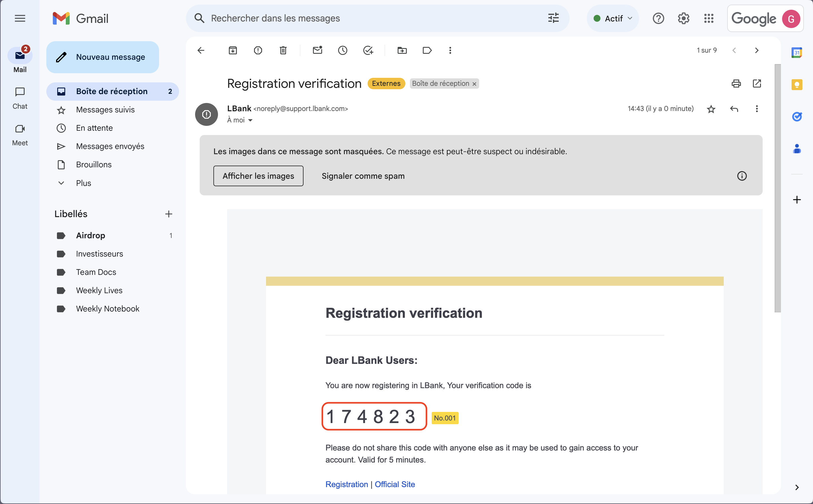
Task: Open Actif status dropdown
Action: coord(613,18)
